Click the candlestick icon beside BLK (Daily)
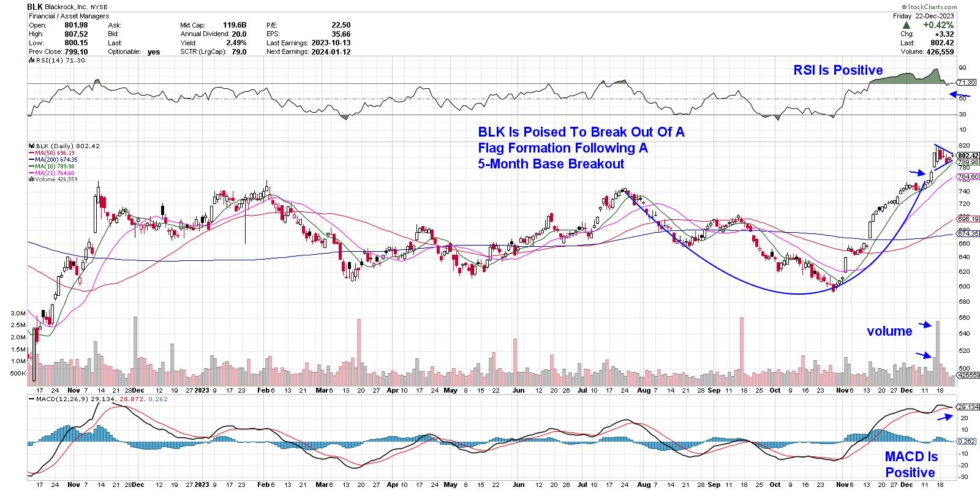The width and height of the screenshot is (980, 490). (31, 146)
